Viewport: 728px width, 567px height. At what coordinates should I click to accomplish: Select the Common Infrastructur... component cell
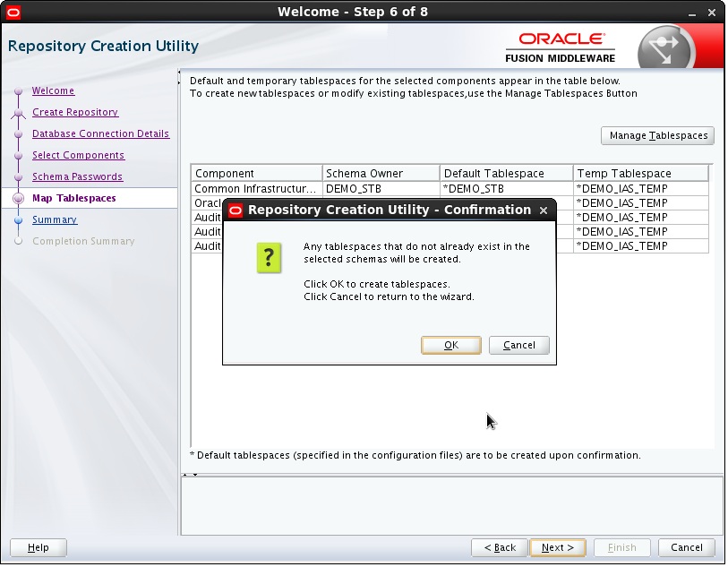[x=258, y=190]
